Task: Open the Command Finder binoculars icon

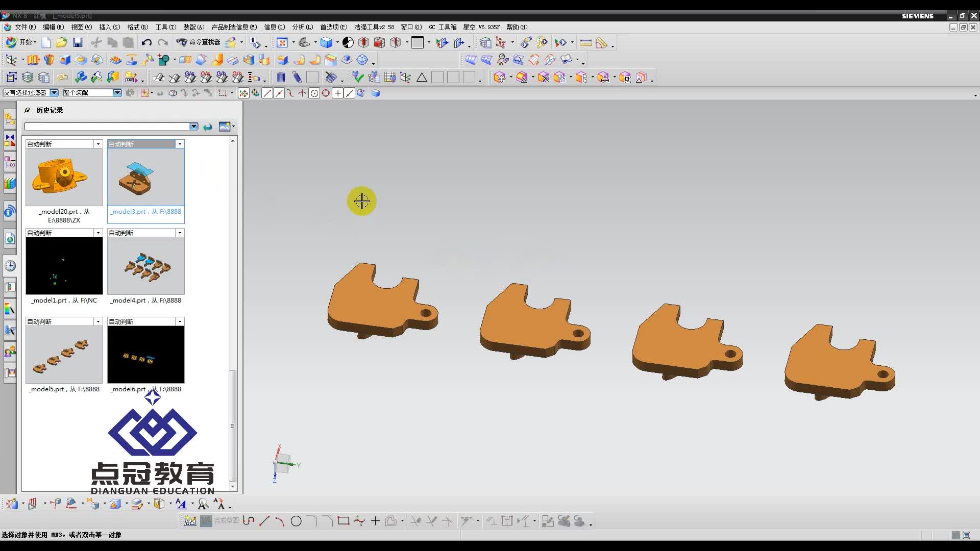Action: coord(182,42)
